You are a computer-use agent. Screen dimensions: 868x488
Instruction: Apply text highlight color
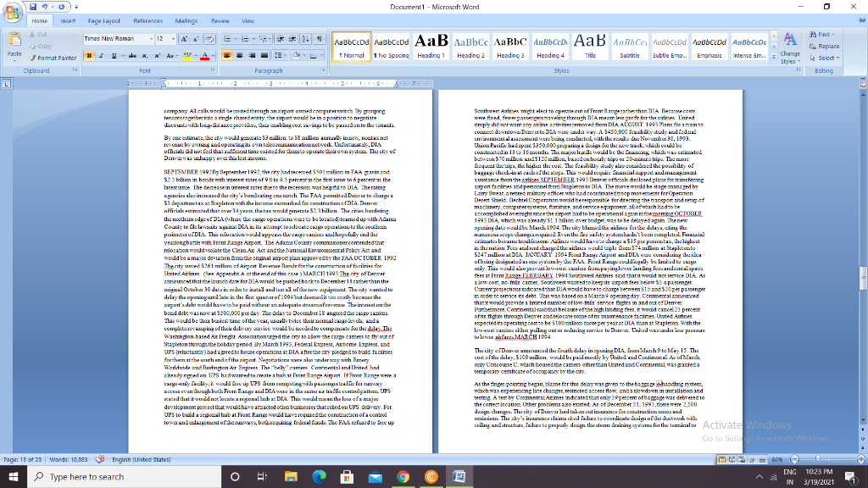[x=186, y=58]
